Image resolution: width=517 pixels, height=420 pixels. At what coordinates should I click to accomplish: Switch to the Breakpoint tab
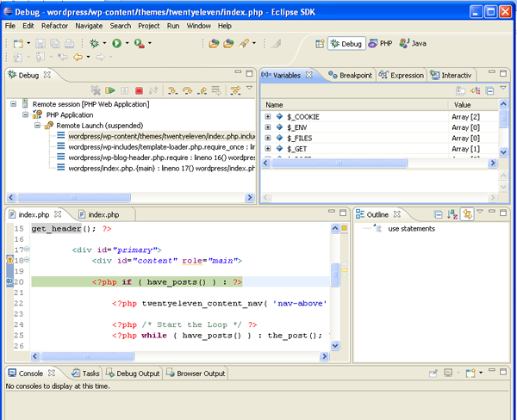point(350,76)
